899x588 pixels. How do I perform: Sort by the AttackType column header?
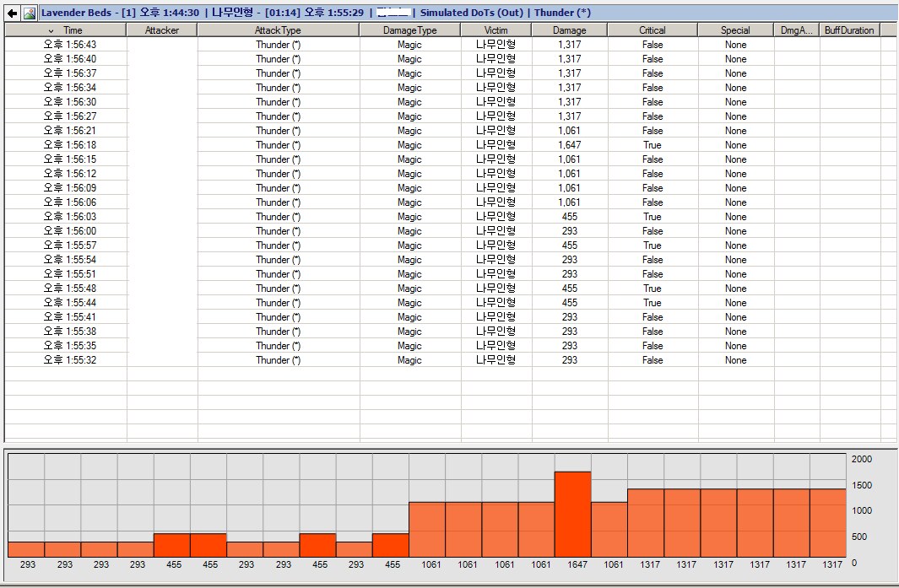(x=278, y=30)
